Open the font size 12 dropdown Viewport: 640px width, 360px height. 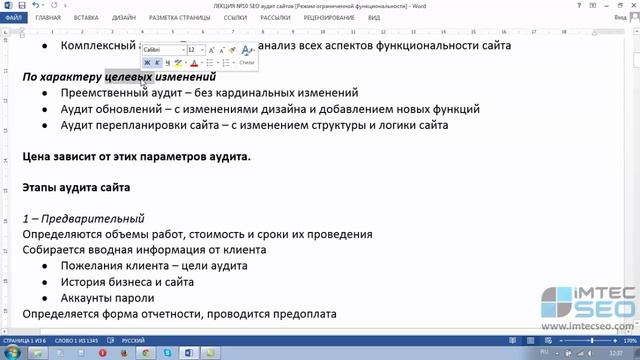coord(202,50)
